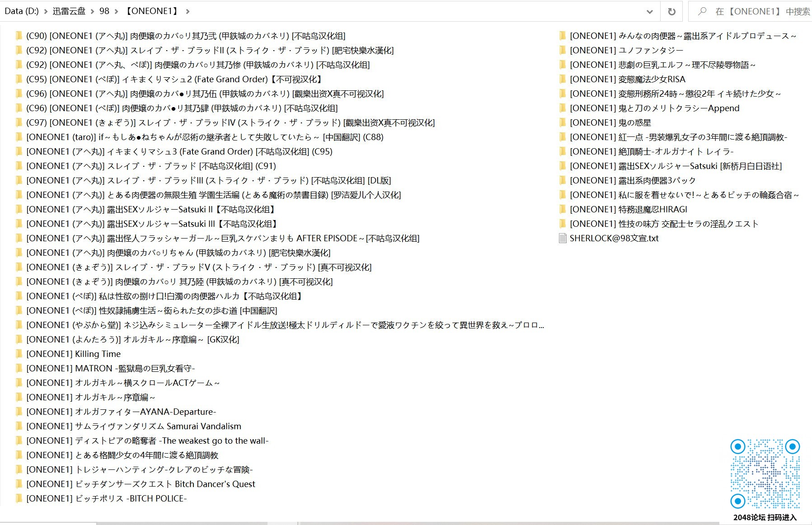Select folder icon of オルガキル～横スクロールACTゲーム～

coord(19,383)
